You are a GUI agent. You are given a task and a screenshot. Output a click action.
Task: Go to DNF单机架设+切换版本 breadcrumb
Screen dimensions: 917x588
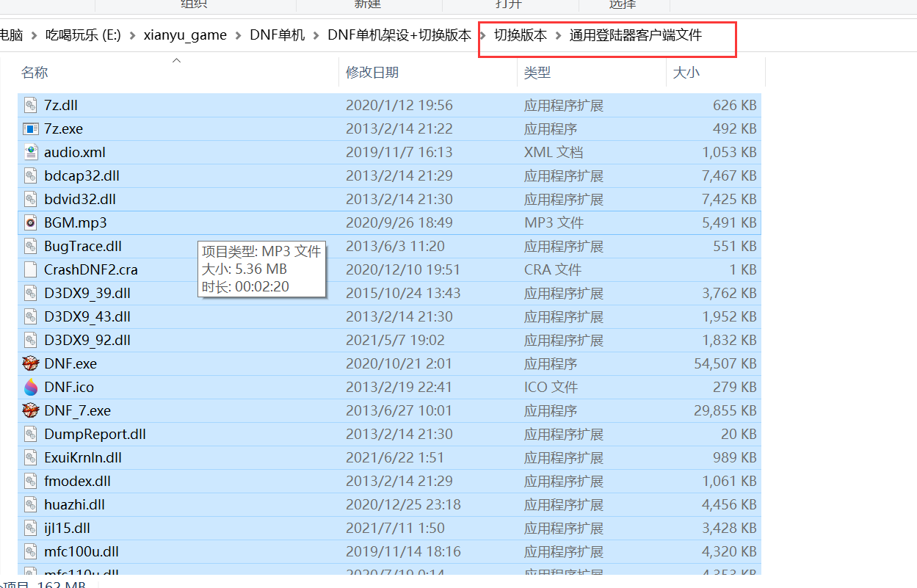point(399,35)
